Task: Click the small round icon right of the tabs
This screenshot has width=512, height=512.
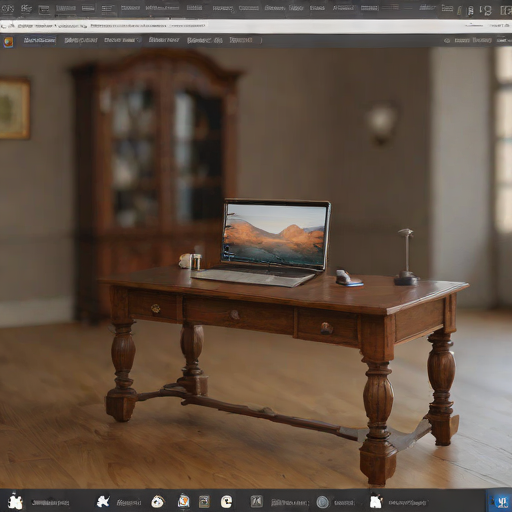Action: [x=447, y=41]
